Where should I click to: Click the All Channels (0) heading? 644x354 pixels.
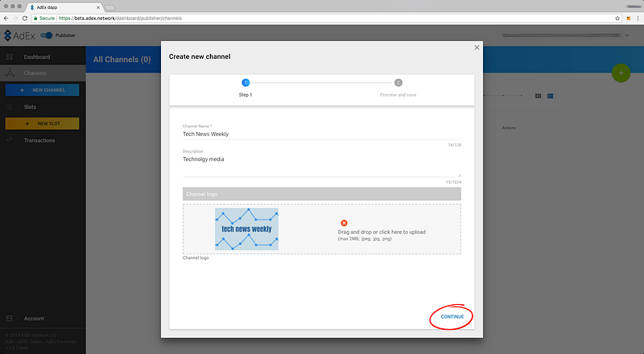[x=122, y=60]
